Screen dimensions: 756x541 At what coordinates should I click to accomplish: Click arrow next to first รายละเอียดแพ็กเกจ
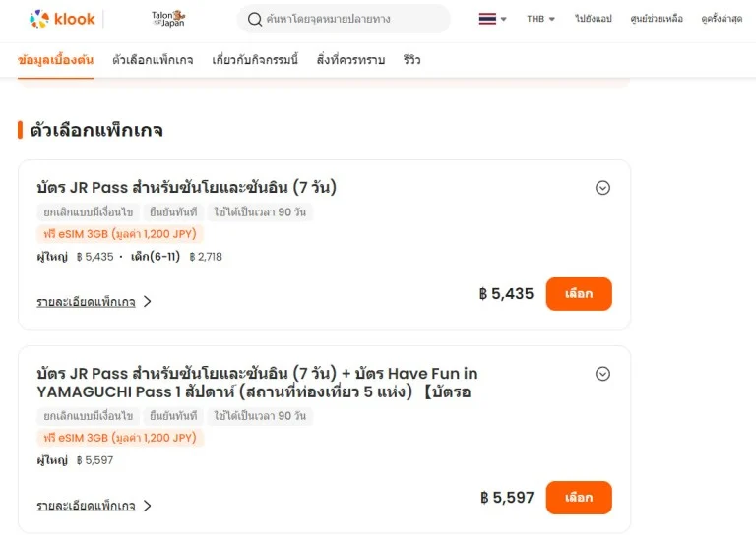coord(147,302)
